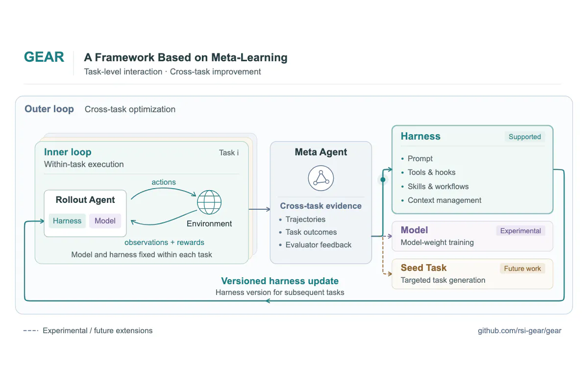Viewport: 588px width, 392px height.
Task: Click the 'Evaluator feedback' bullet
Action: coord(318,245)
